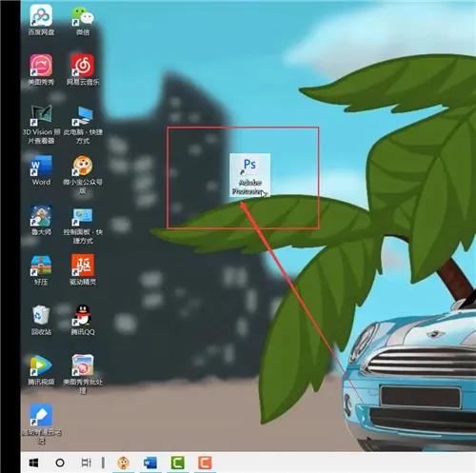
Task: Click the 3D Vision photo viewer shortcut
Action: click(41, 125)
